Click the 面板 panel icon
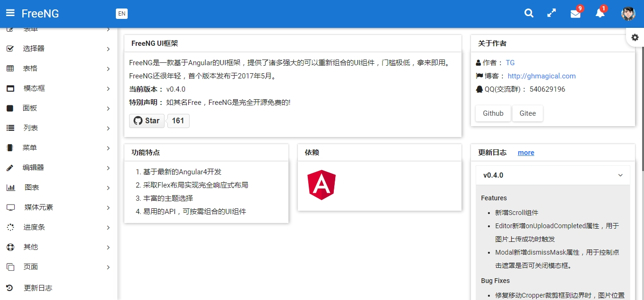 click(10, 108)
